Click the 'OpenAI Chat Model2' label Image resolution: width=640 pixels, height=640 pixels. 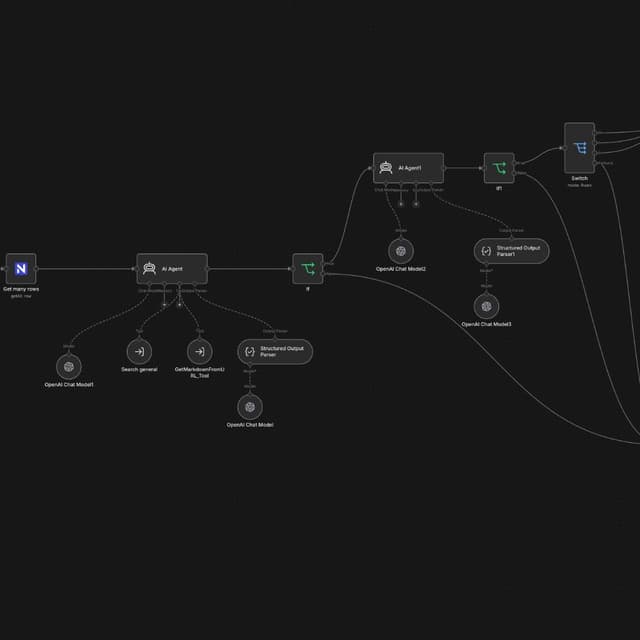pos(401,269)
